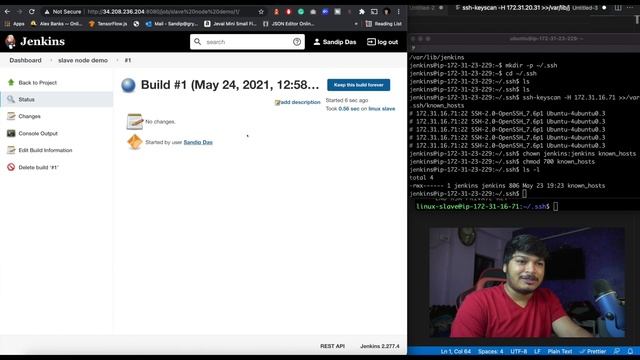Click the Chrome profile avatar
This screenshot has width=640, height=360.
(387, 12)
